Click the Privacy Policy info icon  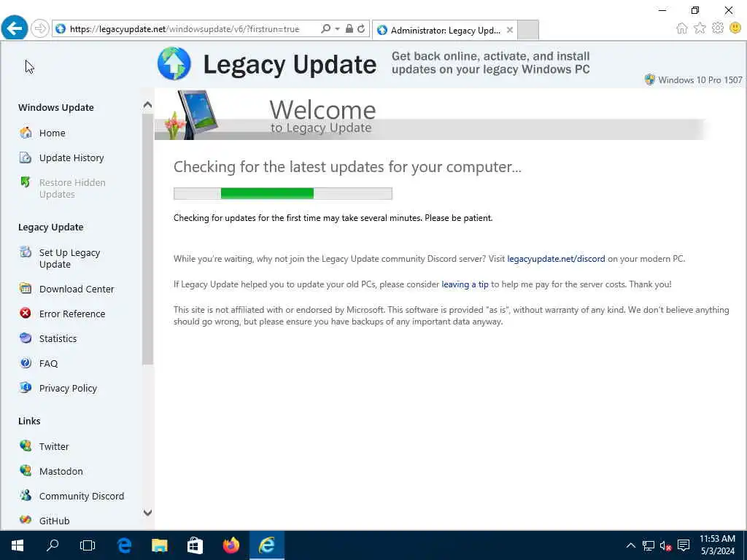26,388
